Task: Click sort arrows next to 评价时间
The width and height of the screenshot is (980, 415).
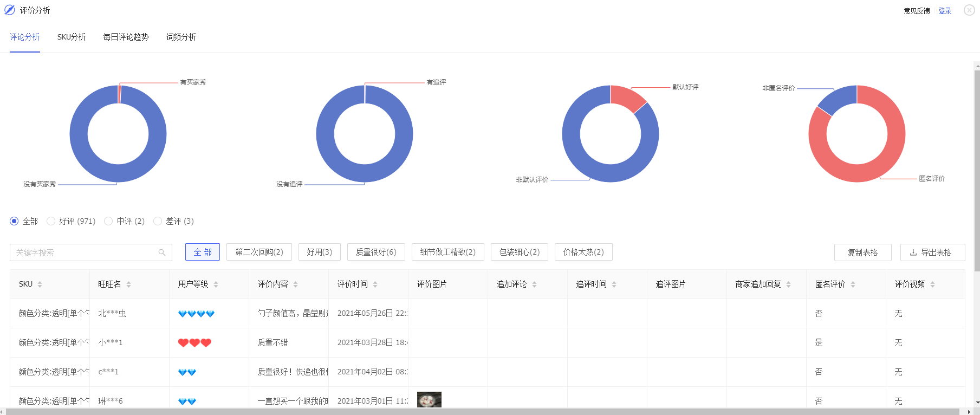Action: tap(375, 284)
